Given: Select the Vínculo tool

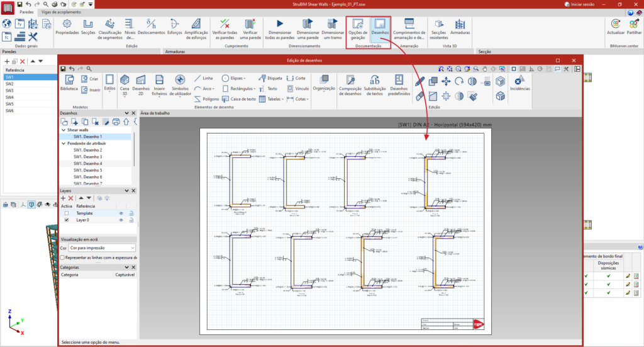Looking at the screenshot, I should (297, 88).
